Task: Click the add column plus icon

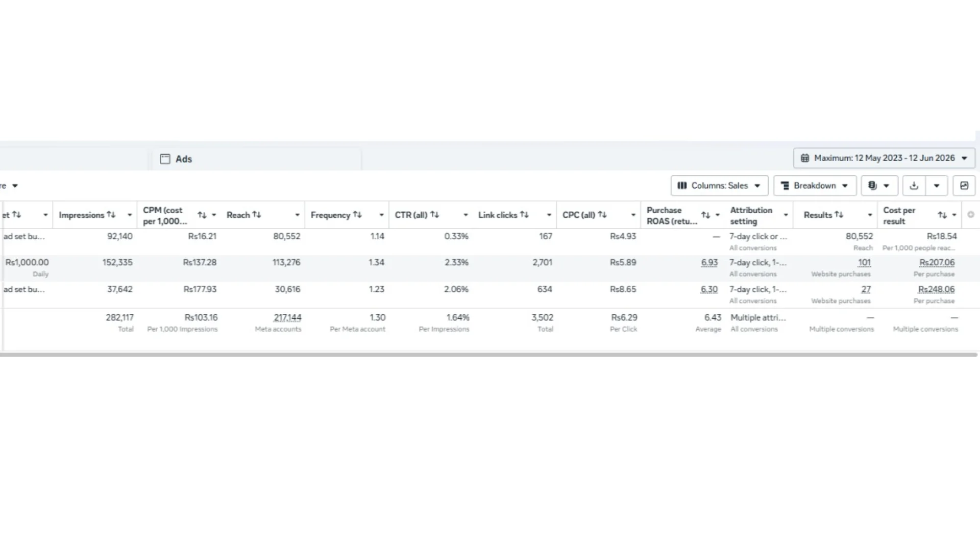Action: [x=971, y=215]
